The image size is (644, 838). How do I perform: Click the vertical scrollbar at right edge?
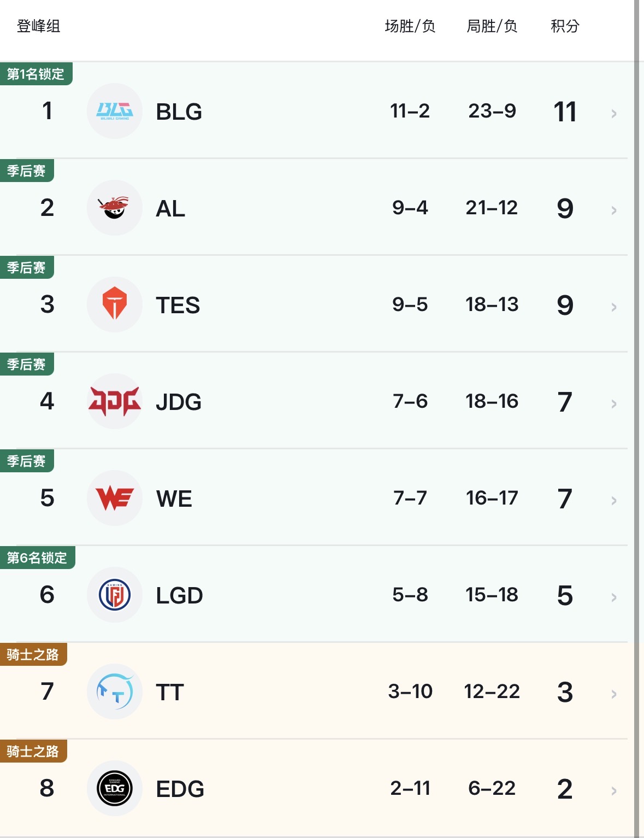tap(637, 419)
